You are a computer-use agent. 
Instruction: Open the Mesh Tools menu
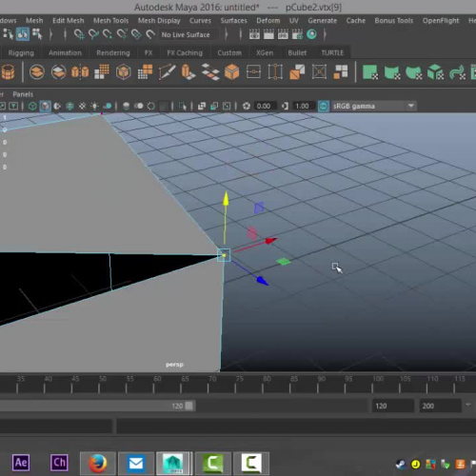[110, 21]
